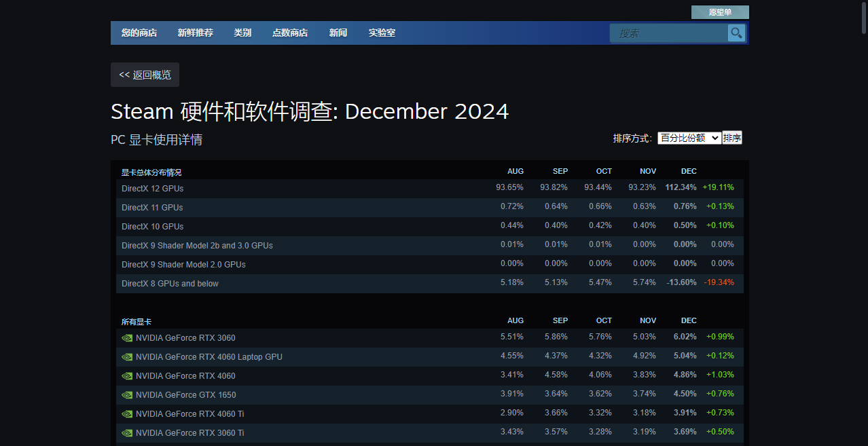
Task: Click << 返回概览 to return to overview
Action: [145, 75]
